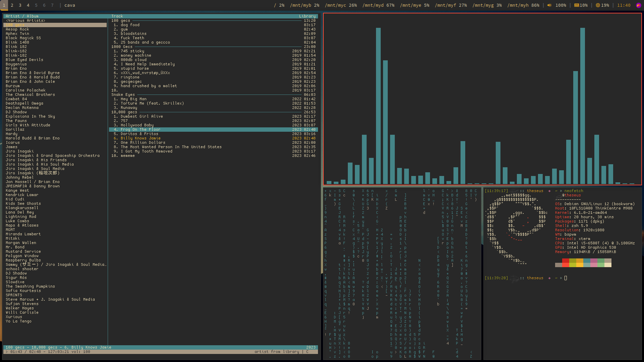Click the red arrow in latest theseus prompt
This screenshot has width=644, height=362.
(549, 278)
